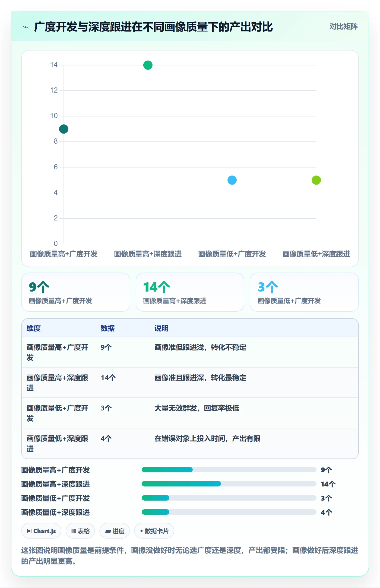Screen dimensions: 380x588
Task: Click the y-axis tick label 14
Action: click(x=54, y=65)
